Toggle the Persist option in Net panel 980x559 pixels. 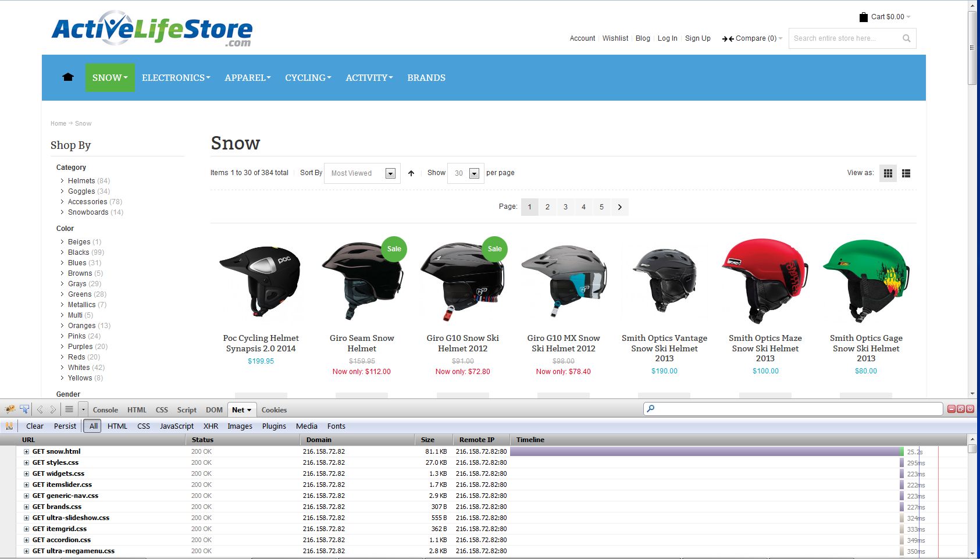(x=65, y=426)
